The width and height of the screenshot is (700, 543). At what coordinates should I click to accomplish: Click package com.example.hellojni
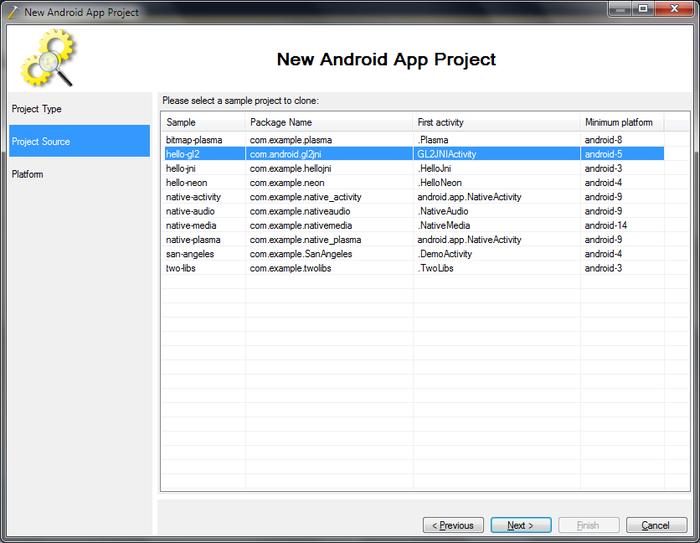(290, 168)
